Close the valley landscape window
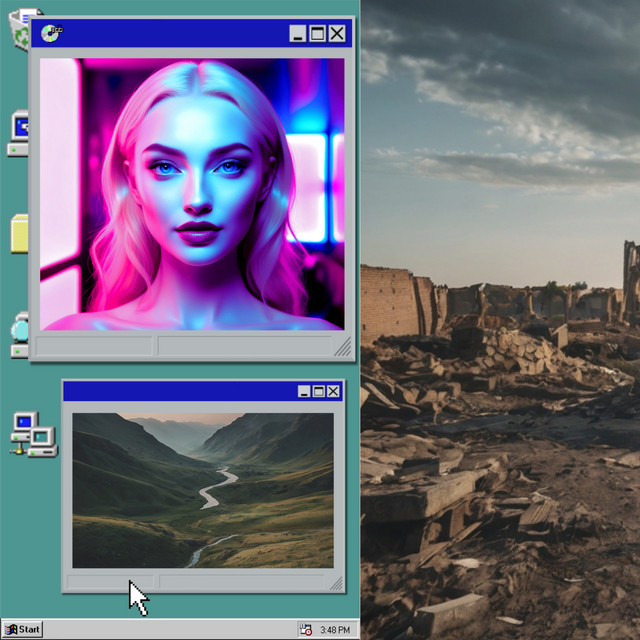 (333, 391)
